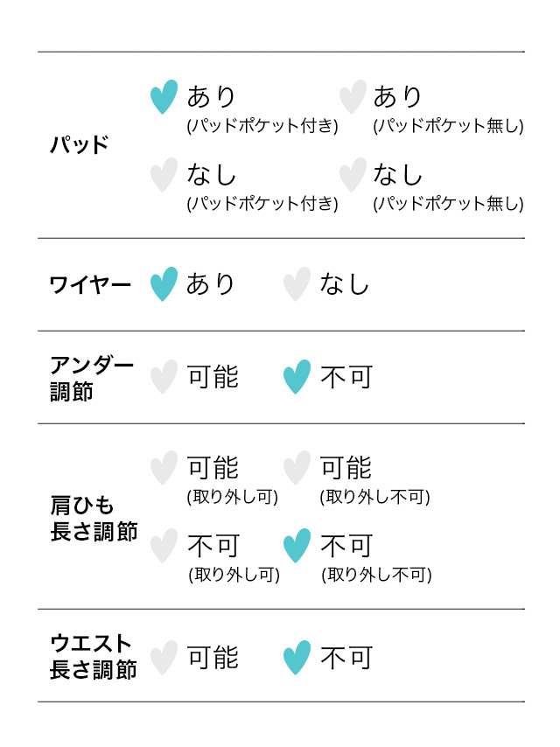Image resolution: width=560 pixels, height=747 pixels.
Task: Choose gray heart for 肩ひも 可能 取り外し可
Action: [164, 468]
